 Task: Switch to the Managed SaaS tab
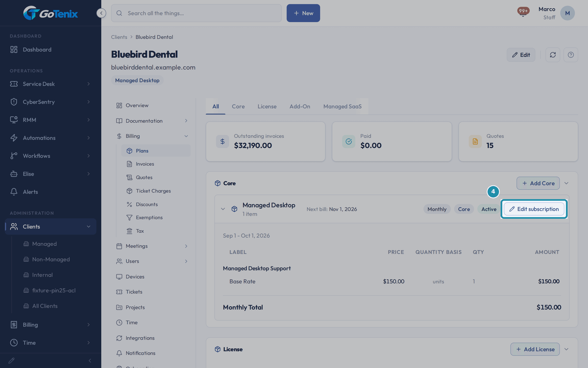coord(342,106)
